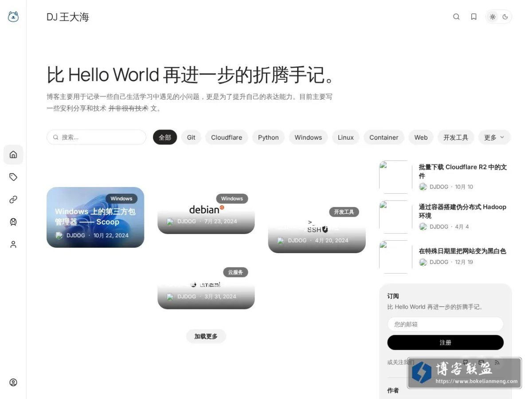Filter posts by Container tag
The height and width of the screenshot is (399, 532).
coord(384,137)
